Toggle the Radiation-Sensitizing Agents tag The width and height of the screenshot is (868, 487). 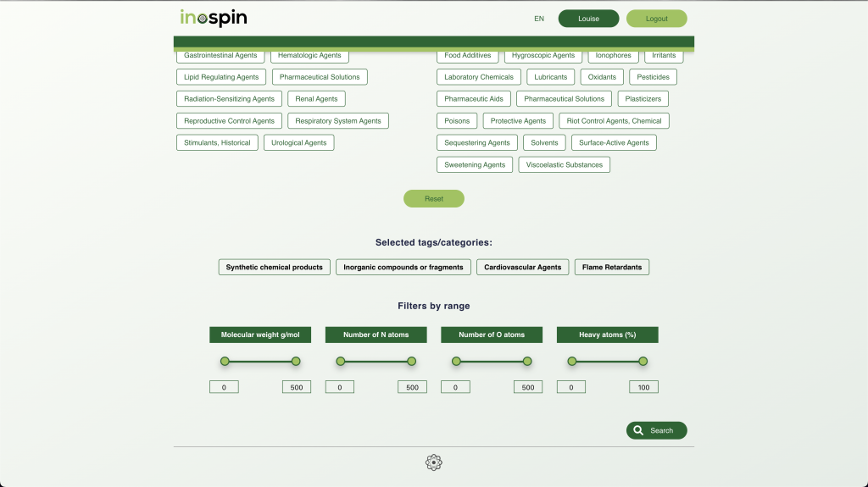click(x=229, y=98)
